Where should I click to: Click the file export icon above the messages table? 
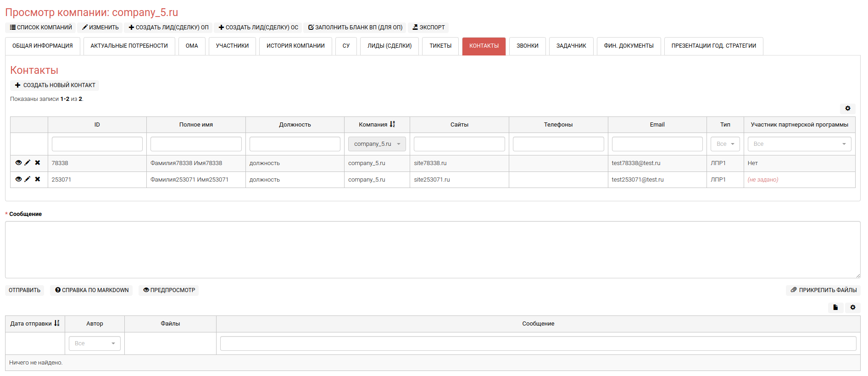point(835,308)
